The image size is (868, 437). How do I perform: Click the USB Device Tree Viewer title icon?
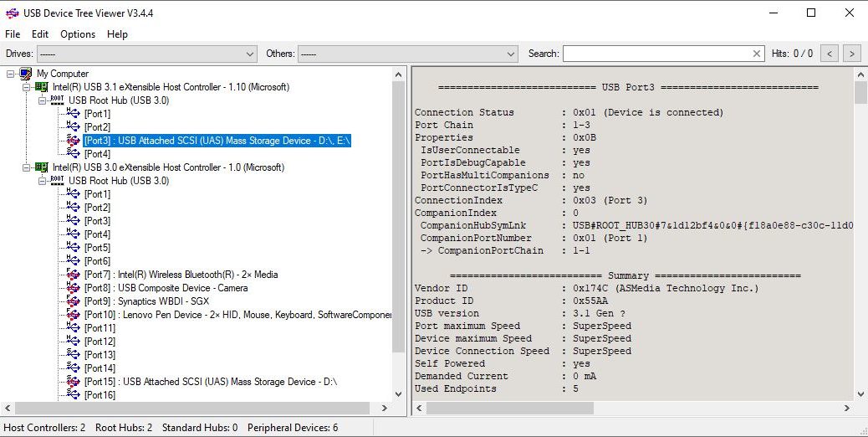coord(12,13)
